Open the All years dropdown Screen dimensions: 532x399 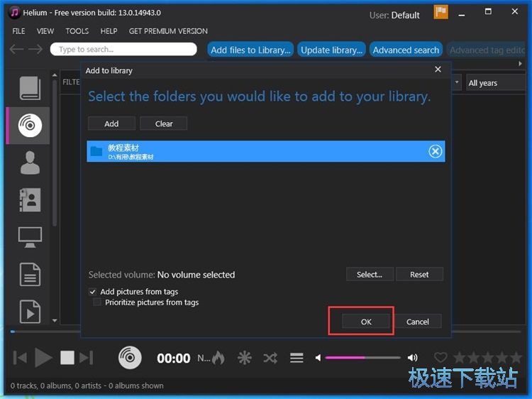point(496,83)
